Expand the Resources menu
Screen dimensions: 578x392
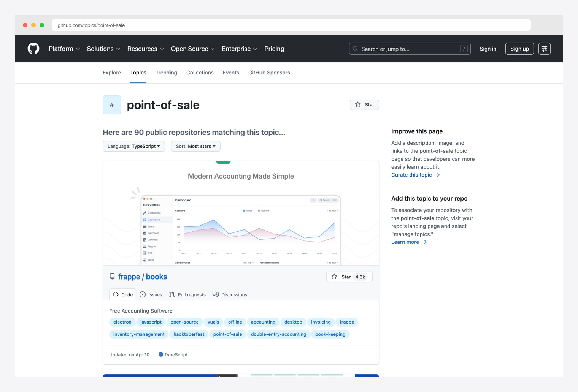click(x=146, y=49)
